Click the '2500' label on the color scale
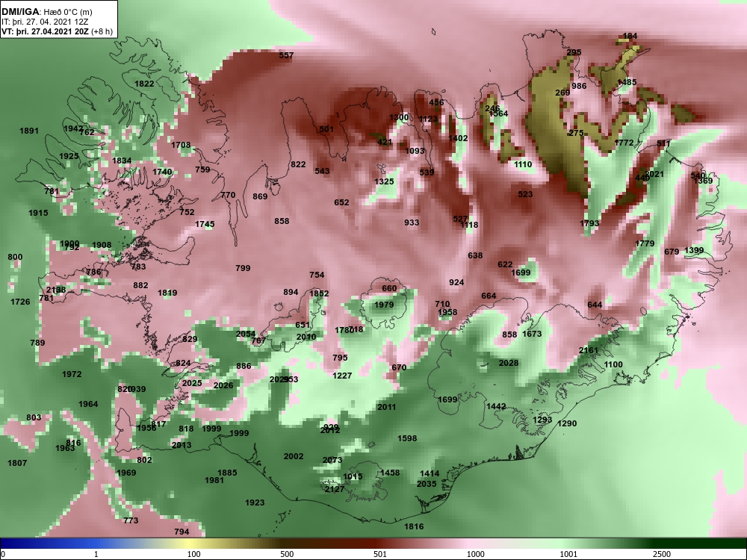This screenshot has height=560, width=747. point(662,554)
